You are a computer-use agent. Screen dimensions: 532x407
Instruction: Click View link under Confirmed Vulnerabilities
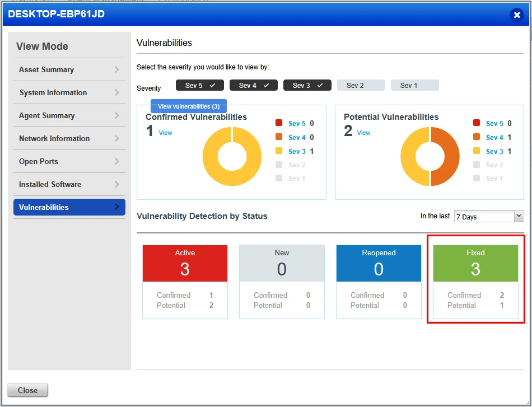[166, 133]
